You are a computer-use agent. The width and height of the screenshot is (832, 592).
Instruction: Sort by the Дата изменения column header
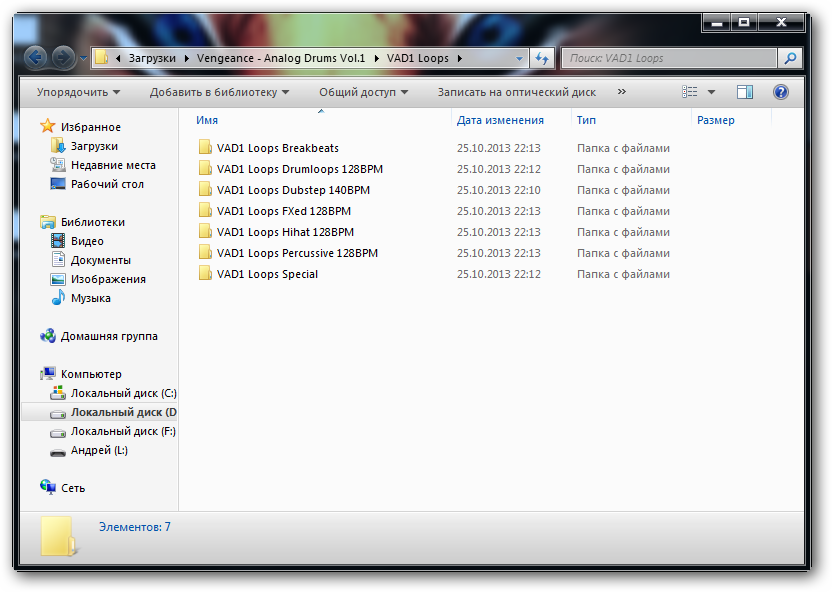coord(500,120)
